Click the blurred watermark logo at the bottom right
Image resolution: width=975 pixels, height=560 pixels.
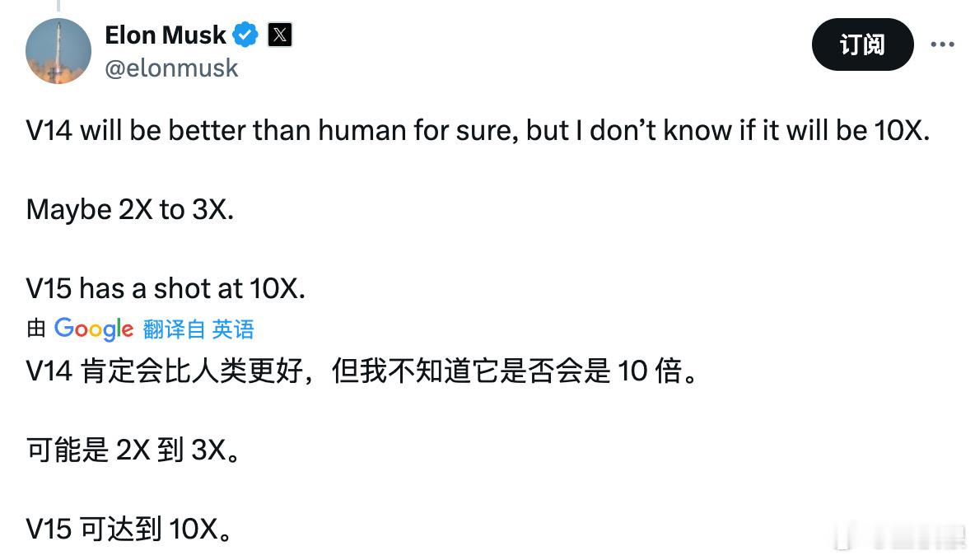(901, 535)
